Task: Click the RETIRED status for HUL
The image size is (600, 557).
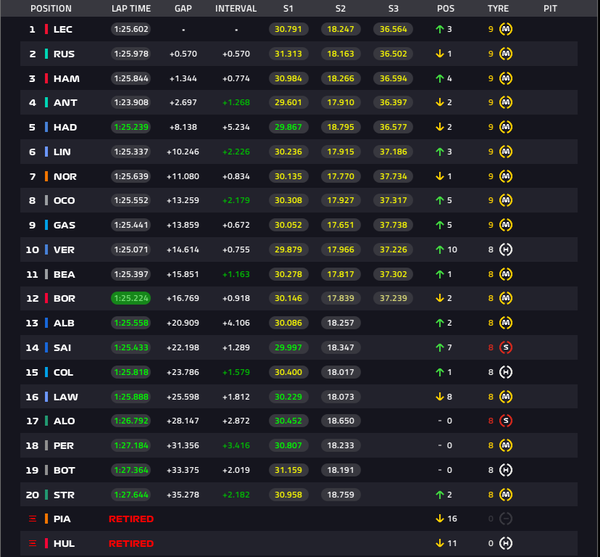Action: [131, 544]
